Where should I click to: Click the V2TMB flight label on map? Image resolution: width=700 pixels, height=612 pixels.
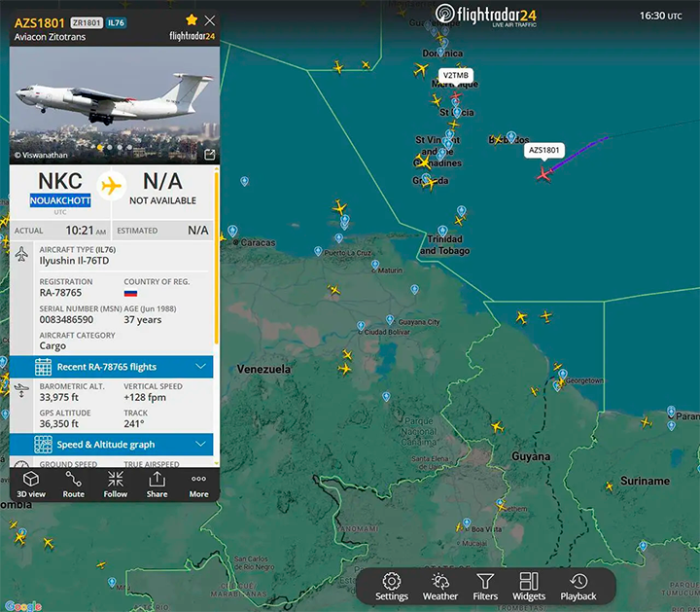pos(455,75)
